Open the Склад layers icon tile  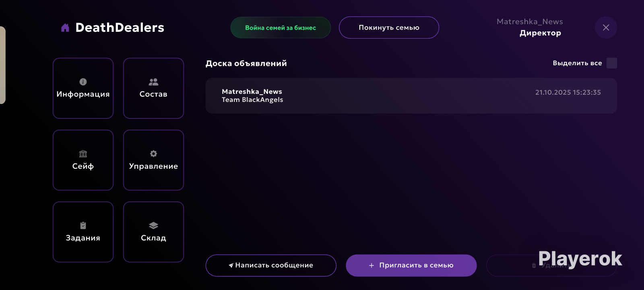153,232
